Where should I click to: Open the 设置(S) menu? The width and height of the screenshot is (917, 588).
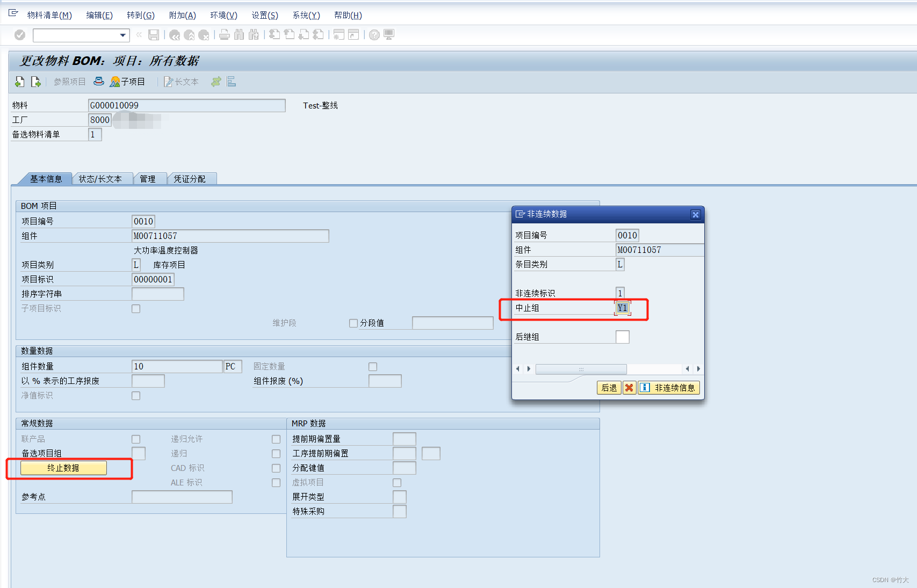[265, 15]
